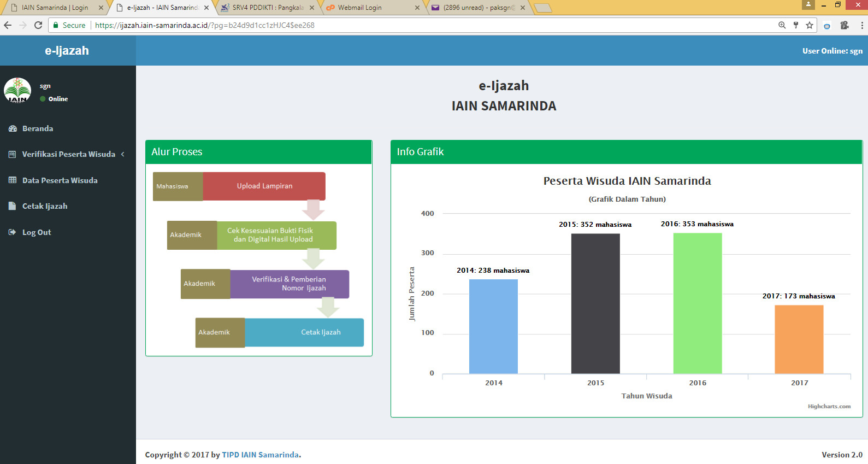868x464 pixels.
Task: Open the Cetak Ijazah menu item
Action: (68, 206)
